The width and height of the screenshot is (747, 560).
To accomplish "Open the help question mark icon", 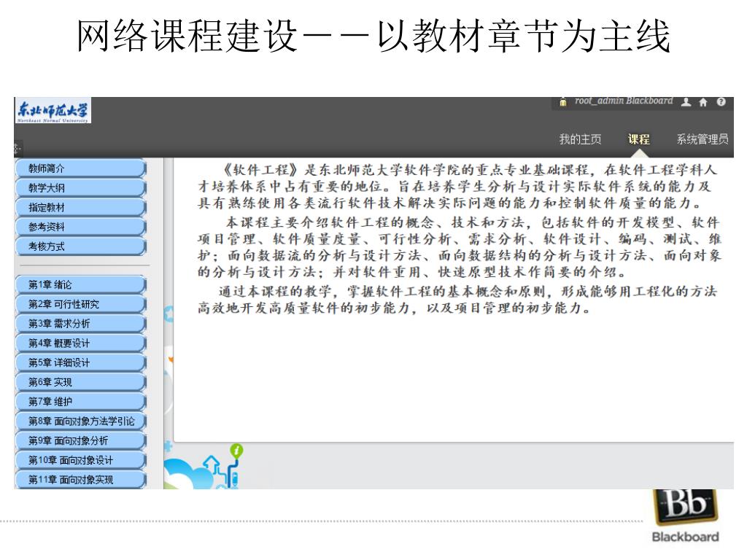I will pos(721,101).
